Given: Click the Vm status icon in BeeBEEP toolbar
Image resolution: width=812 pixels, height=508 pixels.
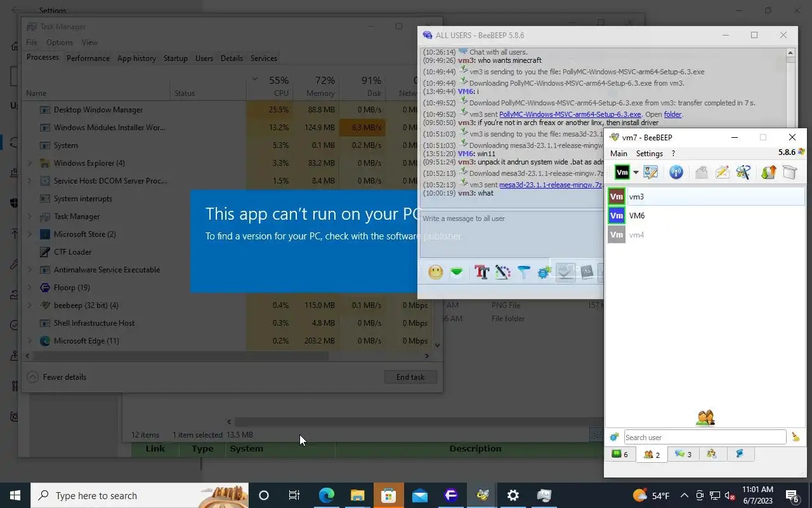Looking at the screenshot, I should (x=622, y=172).
